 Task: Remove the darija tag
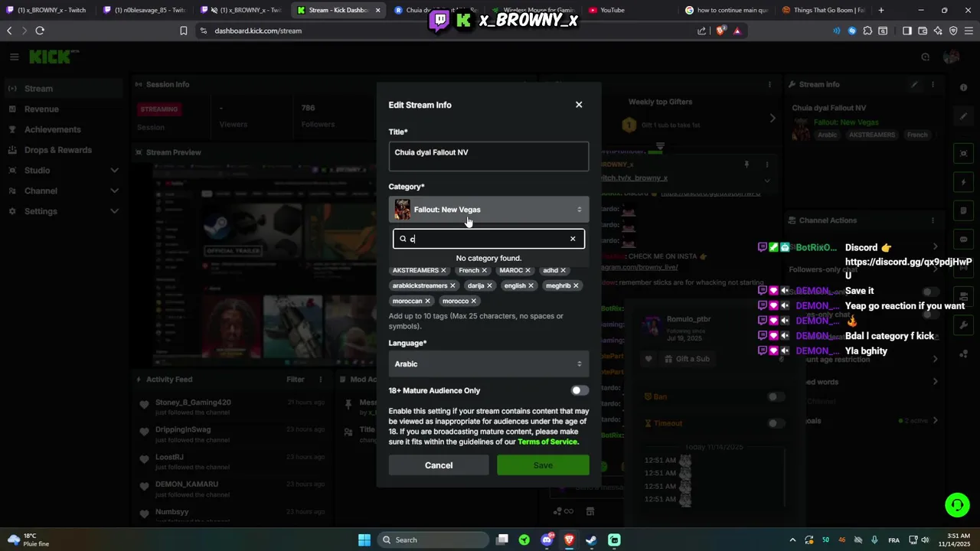click(489, 285)
